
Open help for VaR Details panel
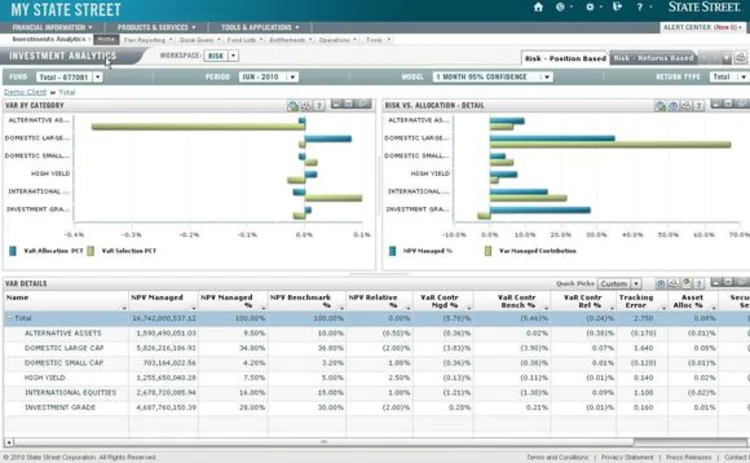pyautogui.click(x=699, y=284)
